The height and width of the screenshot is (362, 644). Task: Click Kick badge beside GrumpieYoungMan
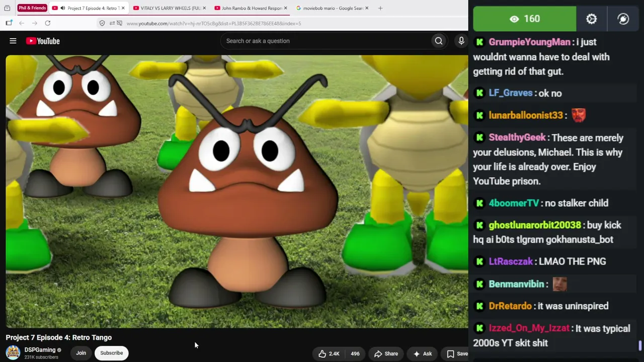[479, 42]
